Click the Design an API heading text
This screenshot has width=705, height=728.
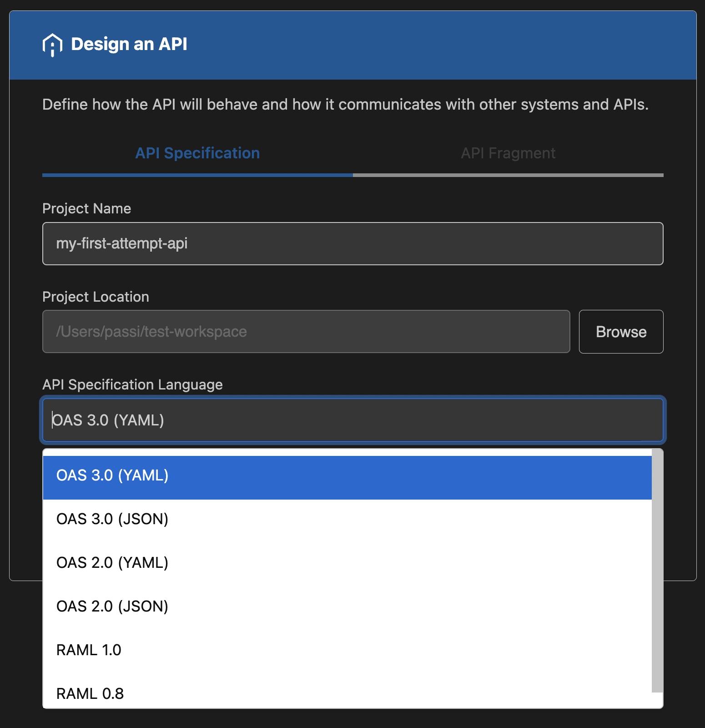tap(129, 44)
